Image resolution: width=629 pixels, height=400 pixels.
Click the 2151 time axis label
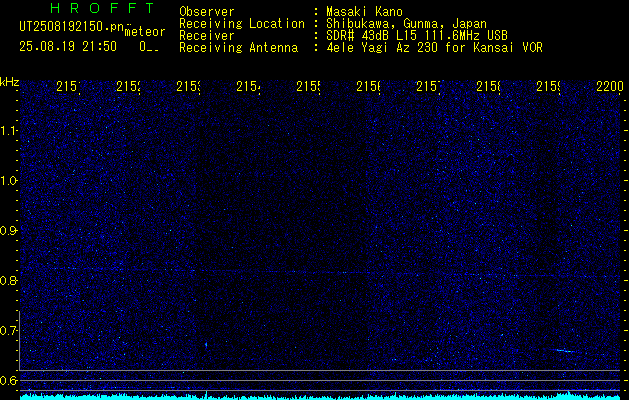click(68, 86)
